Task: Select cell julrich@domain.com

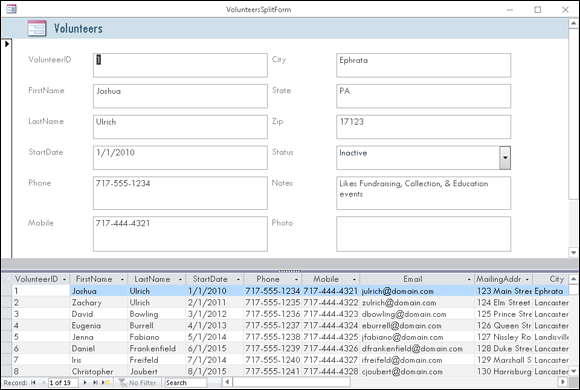Action: (417, 291)
